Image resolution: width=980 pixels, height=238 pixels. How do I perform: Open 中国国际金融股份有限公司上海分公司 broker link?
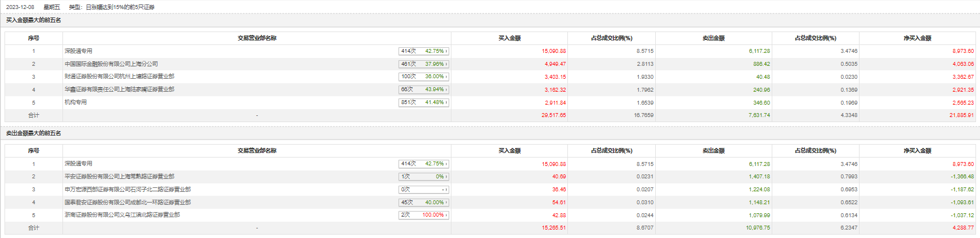111,64
